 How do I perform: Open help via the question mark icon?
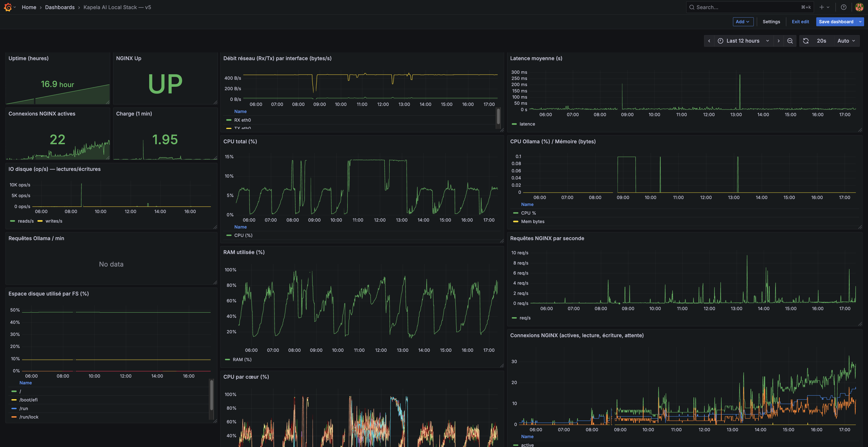[843, 7]
